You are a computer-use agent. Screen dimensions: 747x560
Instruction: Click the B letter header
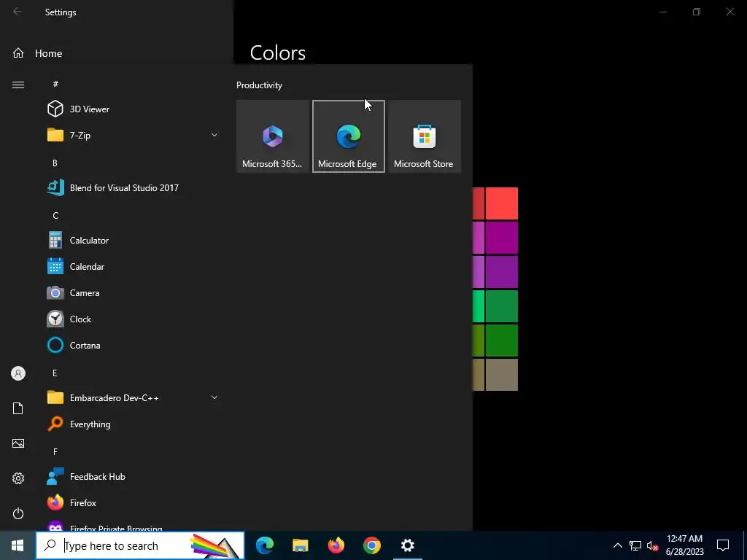55,163
